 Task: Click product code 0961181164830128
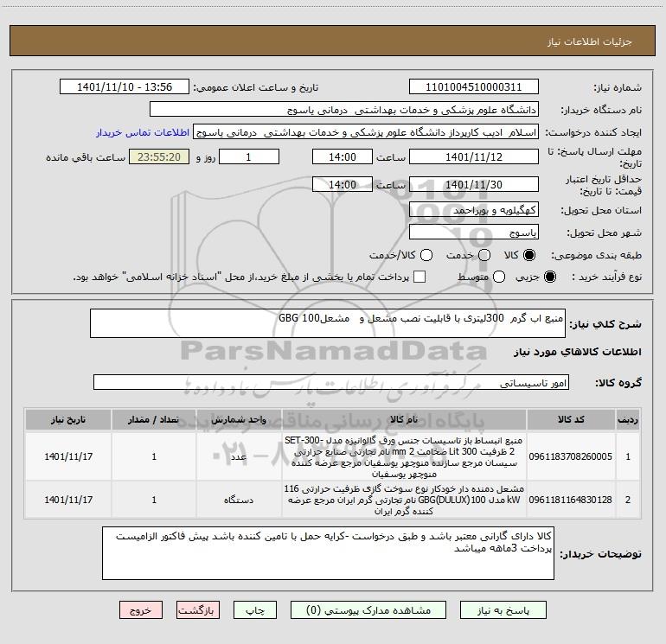point(571,500)
